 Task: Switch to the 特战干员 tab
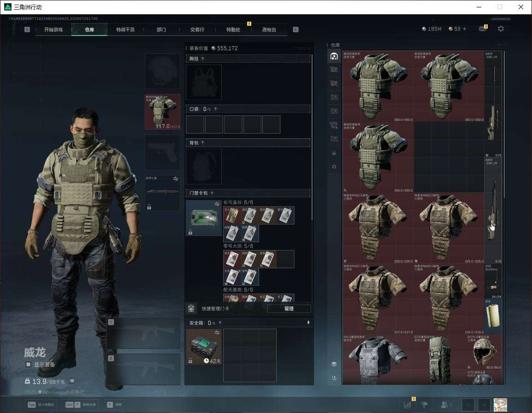(125, 29)
